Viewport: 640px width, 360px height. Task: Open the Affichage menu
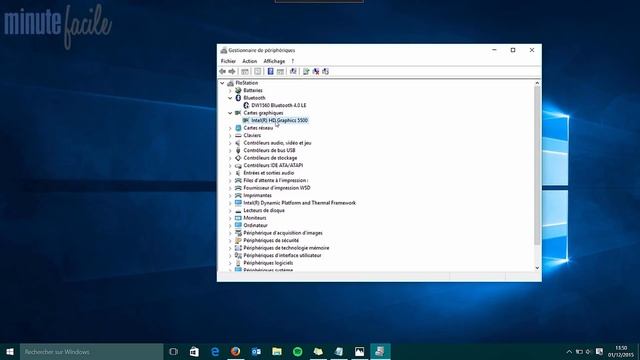coord(274,61)
